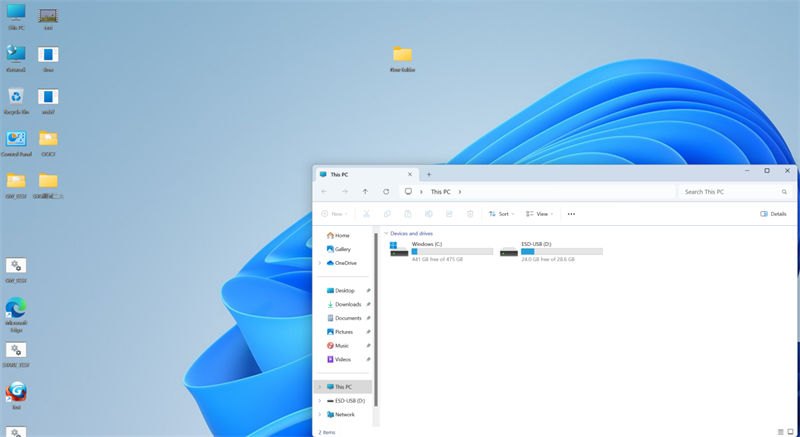
Task: Click pin icon next to Downloads
Action: tap(368, 304)
